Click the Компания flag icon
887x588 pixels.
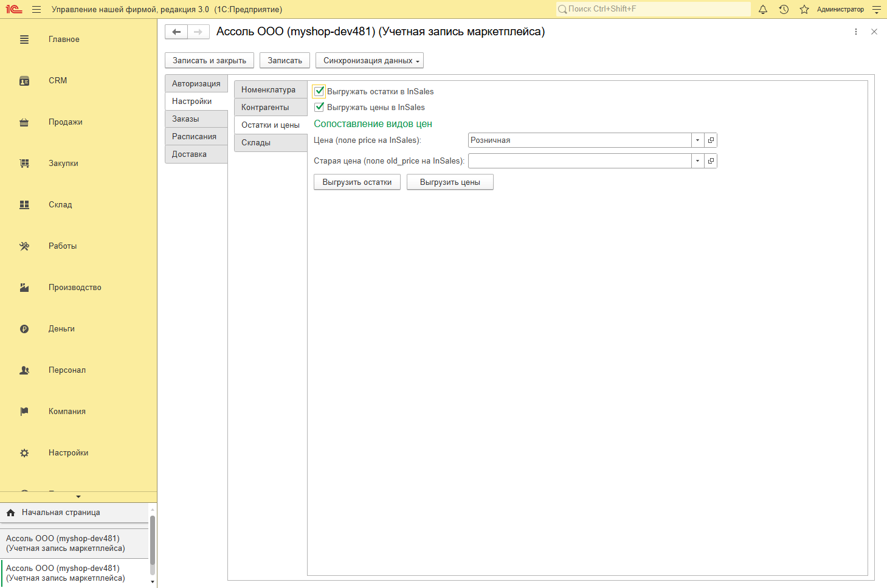coord(24,412)
